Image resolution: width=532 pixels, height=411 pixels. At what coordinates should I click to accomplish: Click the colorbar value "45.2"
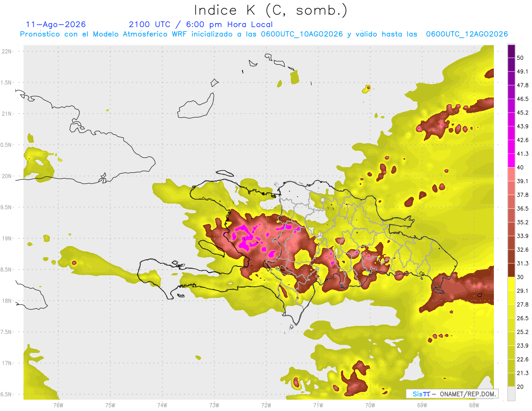(x=523, y=113)
